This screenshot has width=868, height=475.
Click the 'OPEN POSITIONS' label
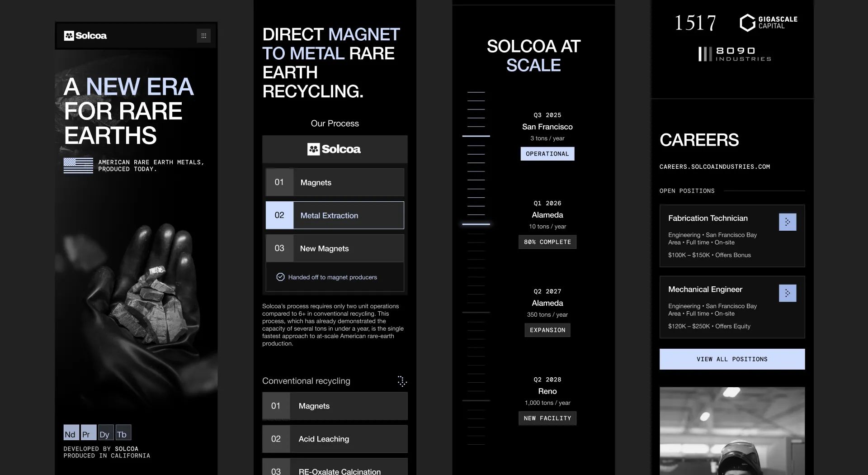687,191
